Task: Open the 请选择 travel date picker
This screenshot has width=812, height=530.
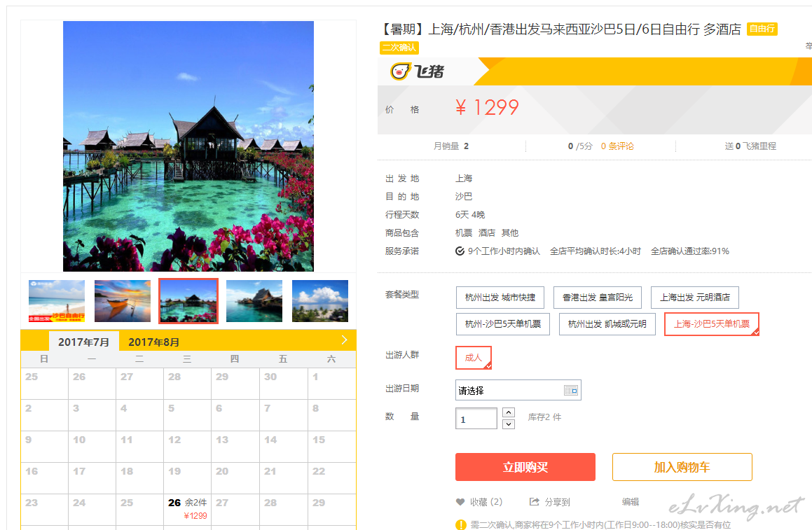Action: (518, 390)
